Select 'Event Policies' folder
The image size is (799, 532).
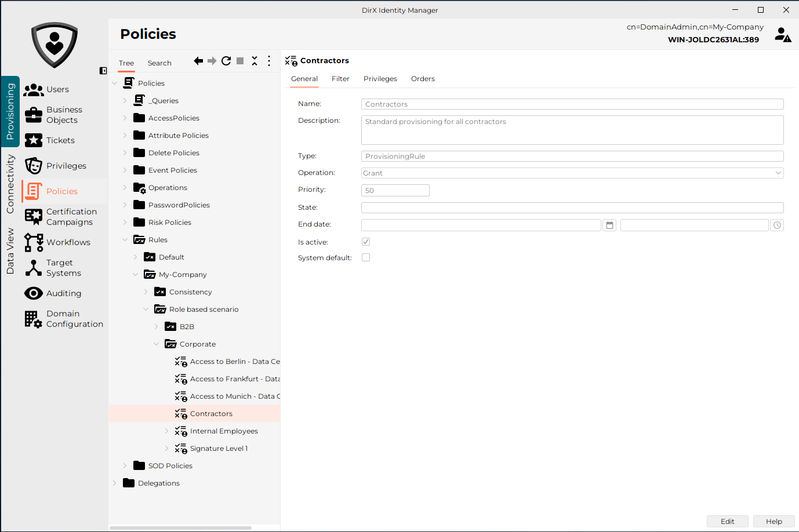(173, 170)
